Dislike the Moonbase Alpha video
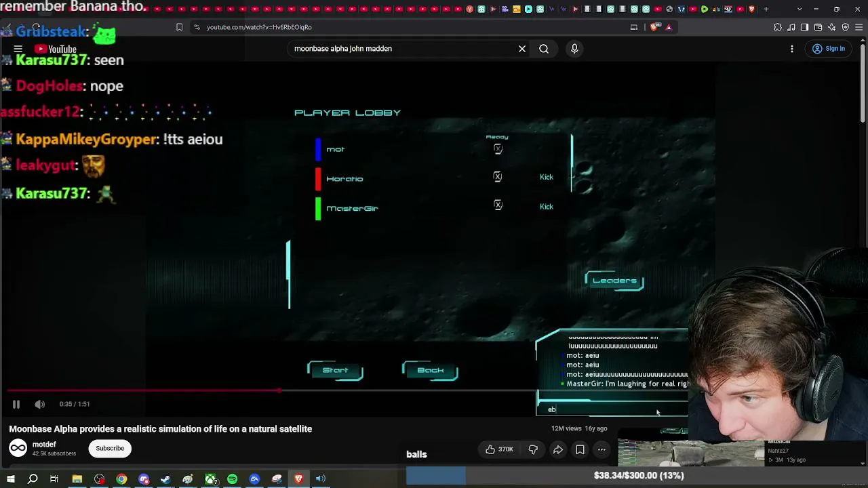The height and width of the screenshot is (488, 868). pyautogui.click(x=533, y=449)
